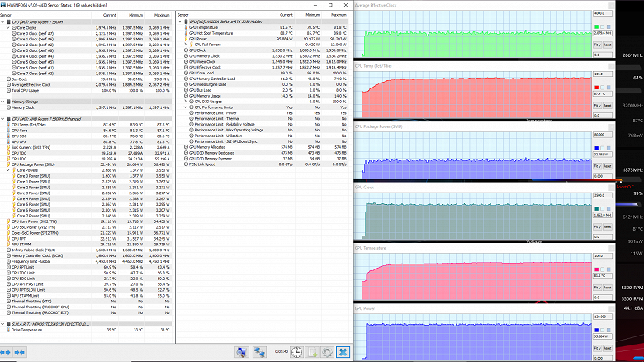
Task: Click the GPU Core Load sensor icon
Action: tap(186, 74)
